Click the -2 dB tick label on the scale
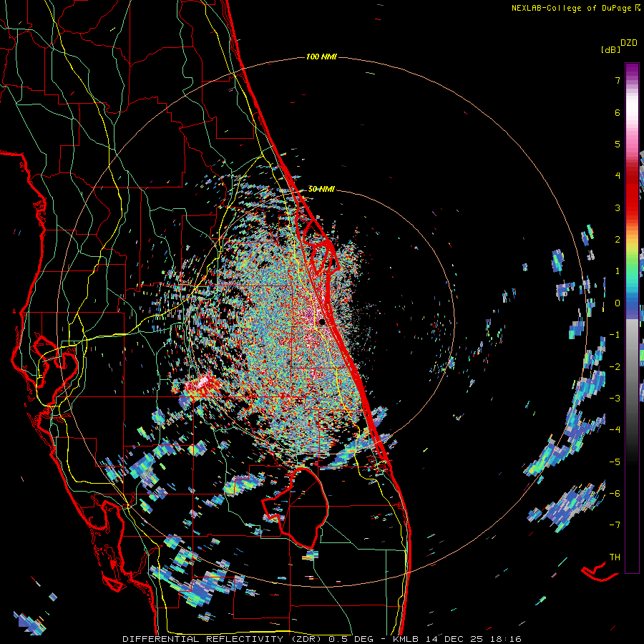 (x=615, y=366)
